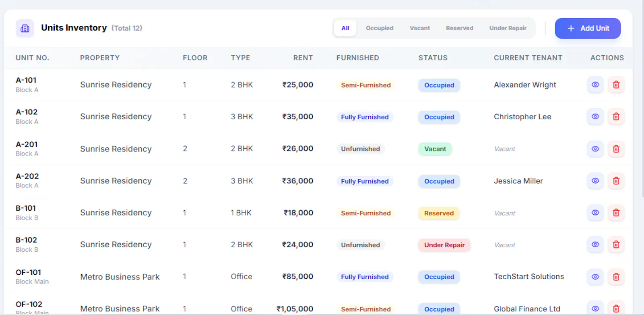Click the ₹1,05,000 rent value
Image resolution: width=644 pixels, height=315 pixels.
(x=295, y=309)
